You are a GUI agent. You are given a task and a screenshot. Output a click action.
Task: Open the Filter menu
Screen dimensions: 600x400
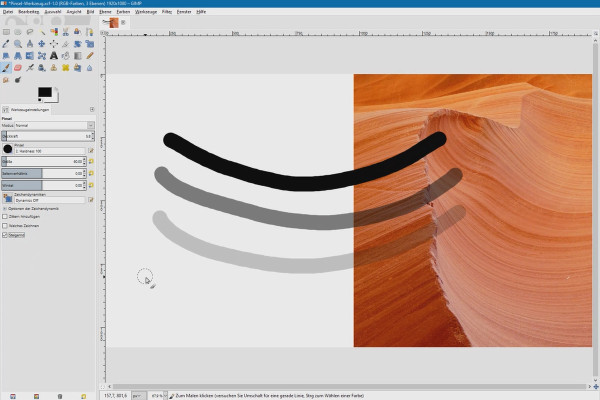point(167,12)
